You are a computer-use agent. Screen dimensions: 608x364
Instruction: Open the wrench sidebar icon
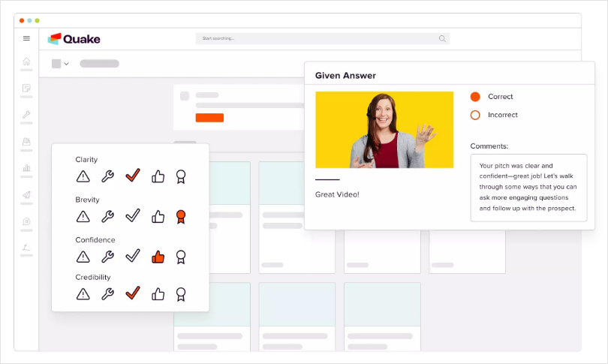26,114
